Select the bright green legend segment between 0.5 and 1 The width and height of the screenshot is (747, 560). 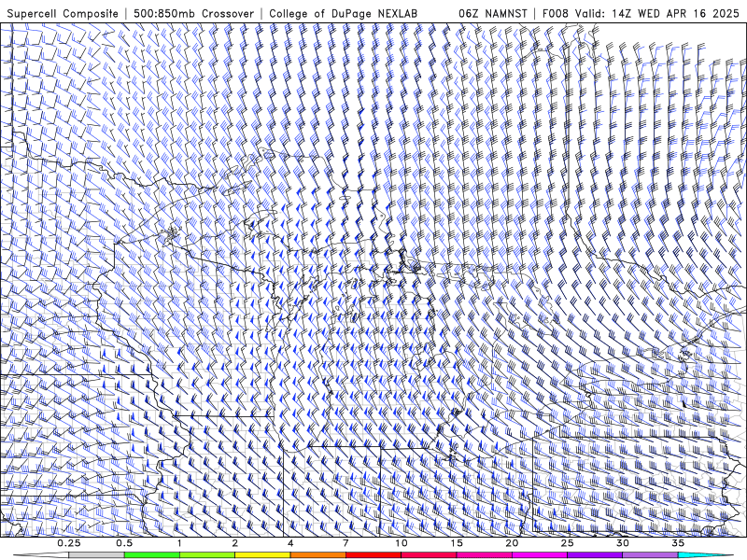[152, 555]
